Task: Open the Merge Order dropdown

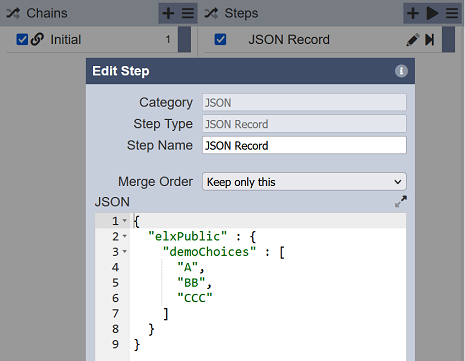Action: (x=304, y=182)
